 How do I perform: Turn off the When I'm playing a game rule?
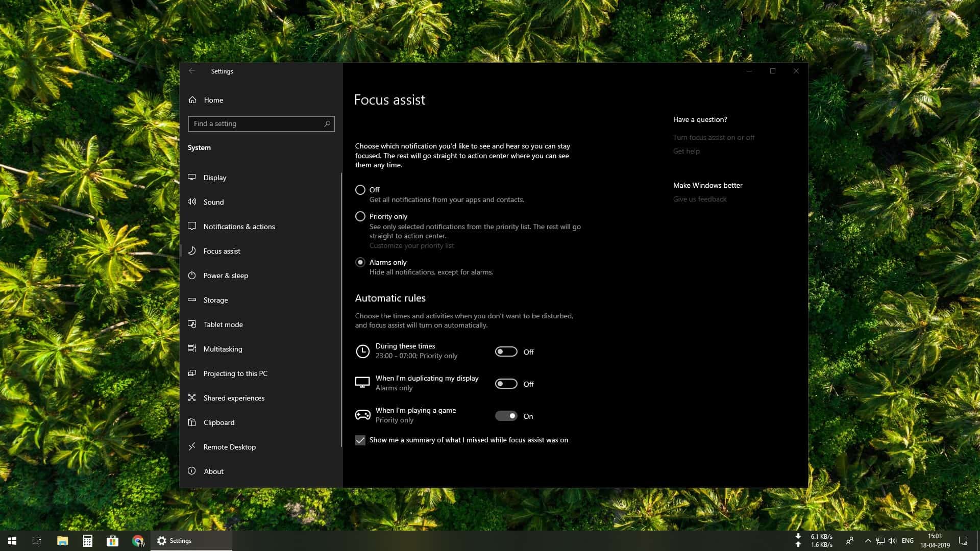[x=506, y=416]
